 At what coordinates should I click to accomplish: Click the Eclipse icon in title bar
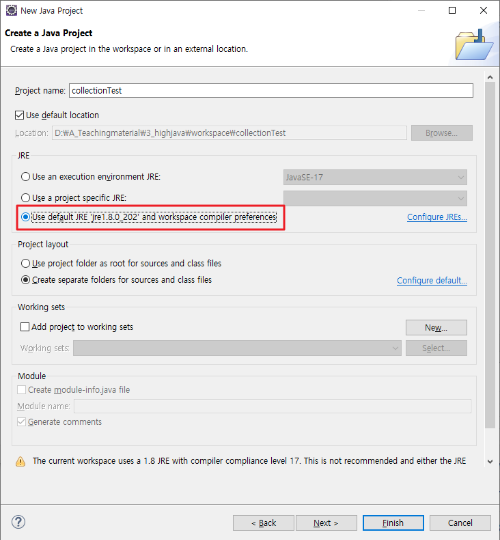pos(11,11)
